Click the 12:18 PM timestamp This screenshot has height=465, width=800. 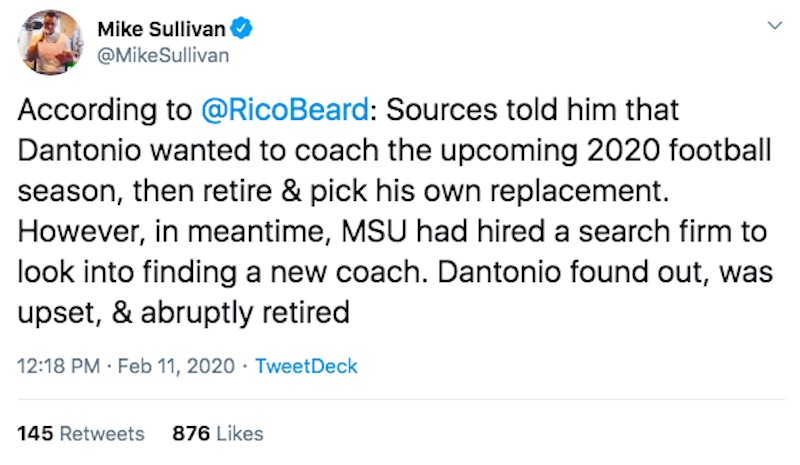(59, 366)
